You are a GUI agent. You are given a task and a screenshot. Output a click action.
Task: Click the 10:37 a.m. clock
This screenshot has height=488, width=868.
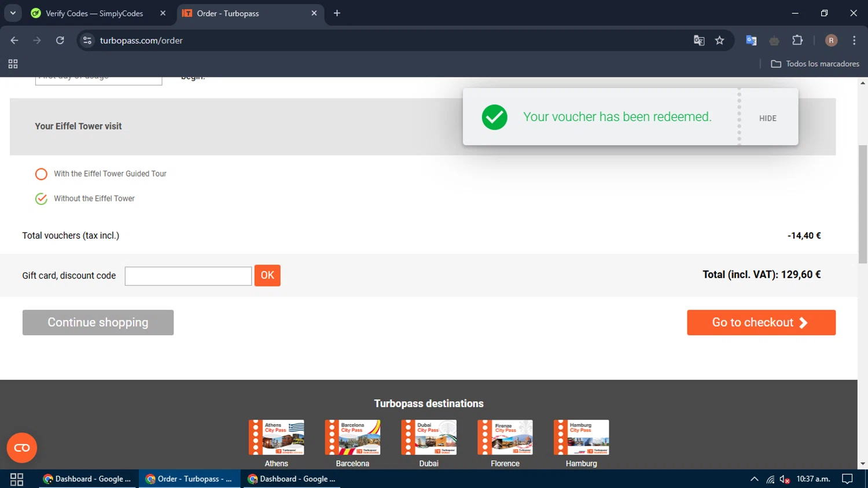click(813, 479)
